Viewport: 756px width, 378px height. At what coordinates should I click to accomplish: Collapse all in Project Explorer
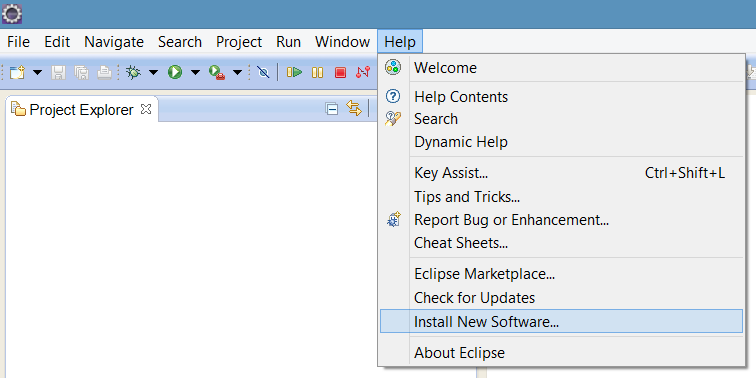[x=332, y=109]
